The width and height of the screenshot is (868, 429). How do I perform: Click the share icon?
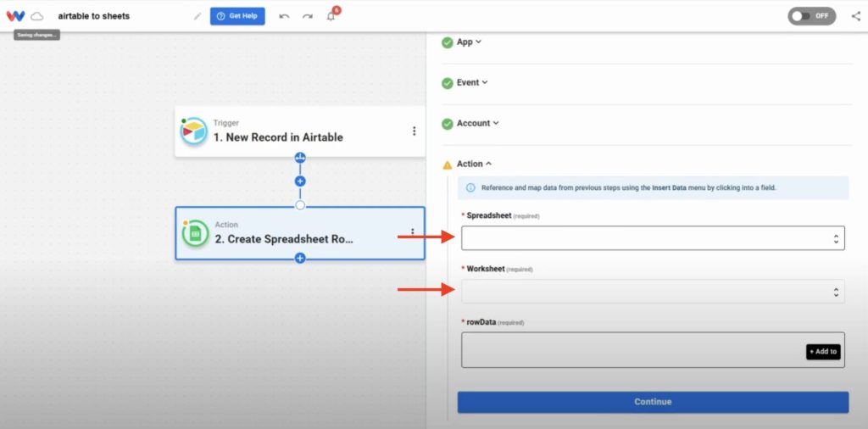(856, 16)
